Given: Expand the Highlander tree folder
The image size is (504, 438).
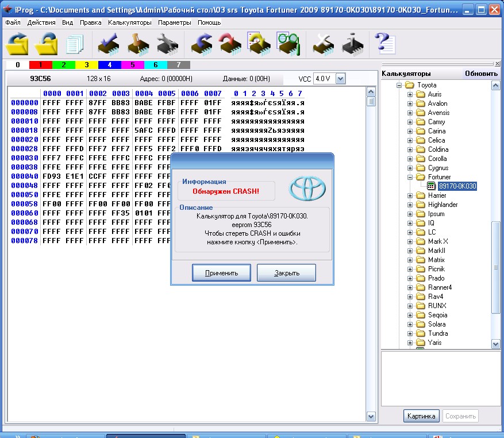Looking at the screenshot, I should point(410,205).
